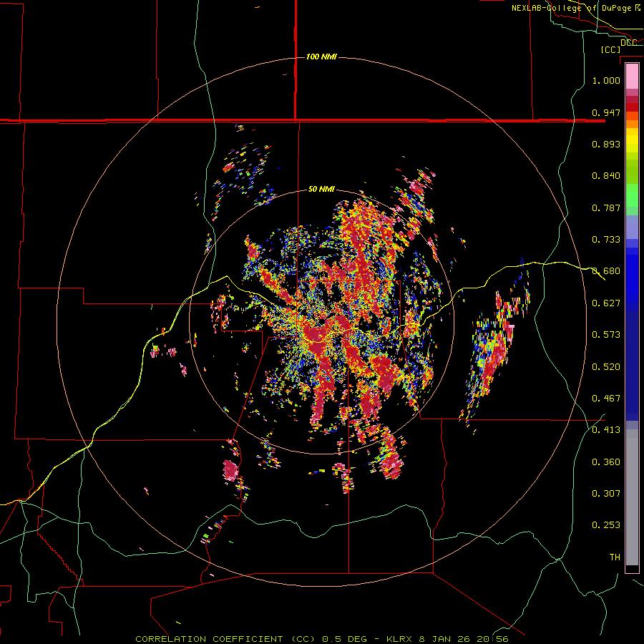Click the 1.000 value on the scale

(606, 80)
